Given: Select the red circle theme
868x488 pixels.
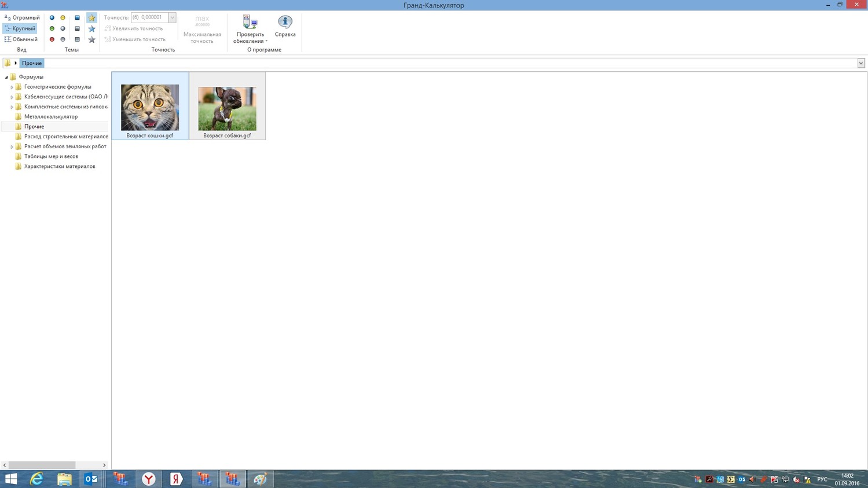Looking at the screenshot, I should tap(52, 39).
